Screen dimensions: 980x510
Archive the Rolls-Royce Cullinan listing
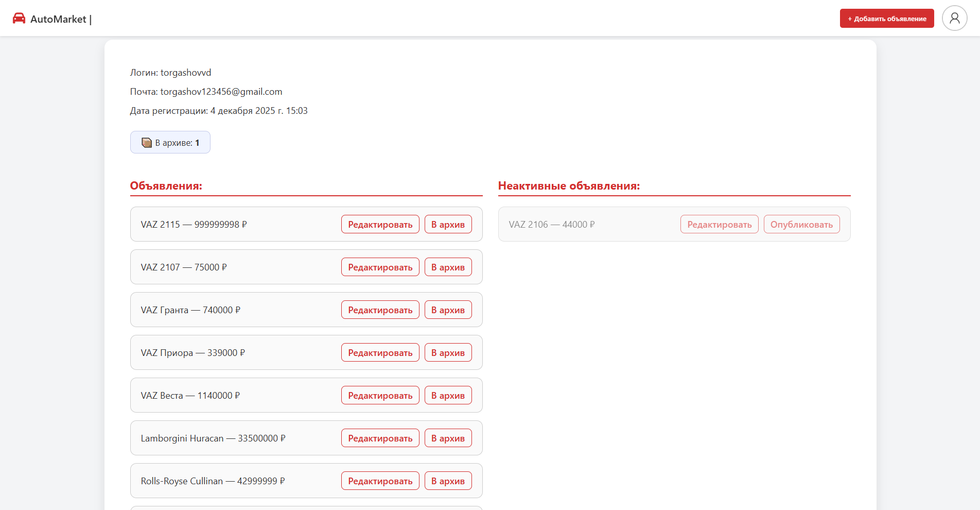point(448,481)
